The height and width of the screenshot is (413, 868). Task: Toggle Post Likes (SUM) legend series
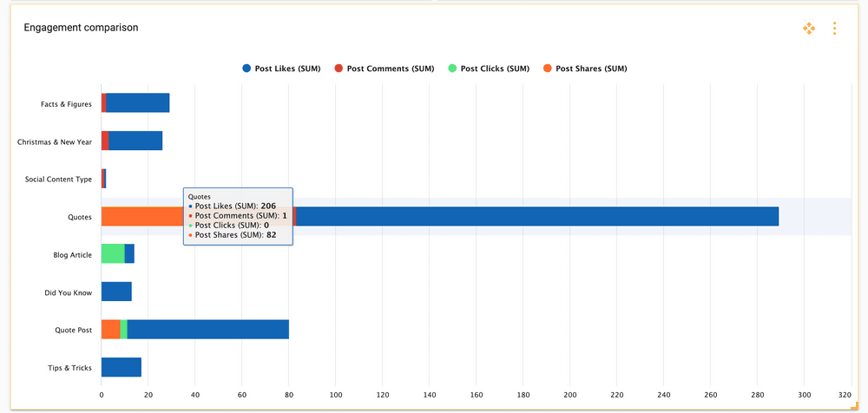286,69
